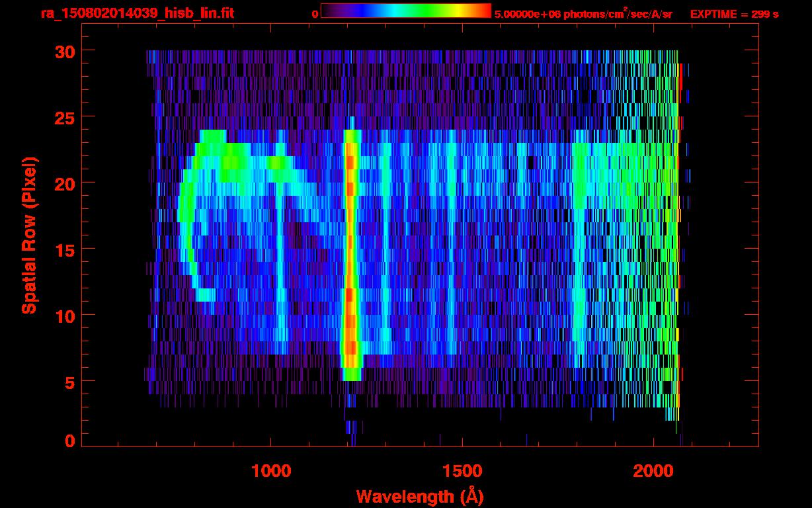Click the 2000 wavelength tick label
The height and width of the screenshot is (508, 812).
pyautogui.click(x=653, y=471)
